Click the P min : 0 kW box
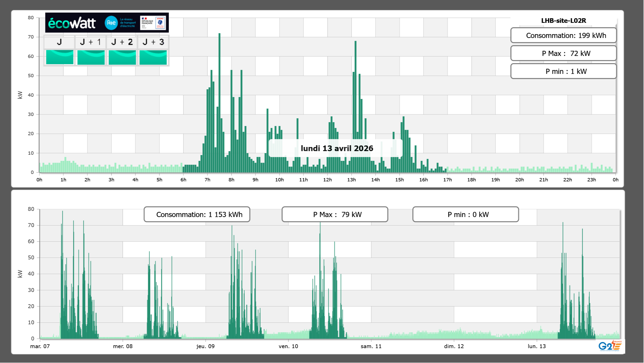The width and height of the screenshot is (644, 363). click(465, 214)
